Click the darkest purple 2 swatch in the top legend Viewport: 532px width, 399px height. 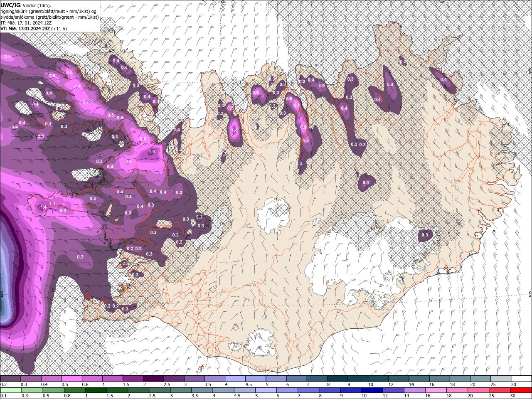point(153,379)
